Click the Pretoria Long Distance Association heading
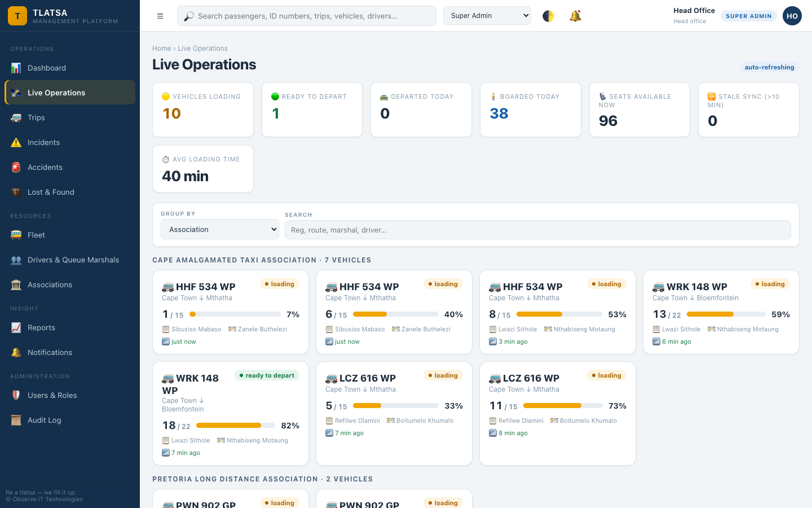 click(x=263, y=479)
